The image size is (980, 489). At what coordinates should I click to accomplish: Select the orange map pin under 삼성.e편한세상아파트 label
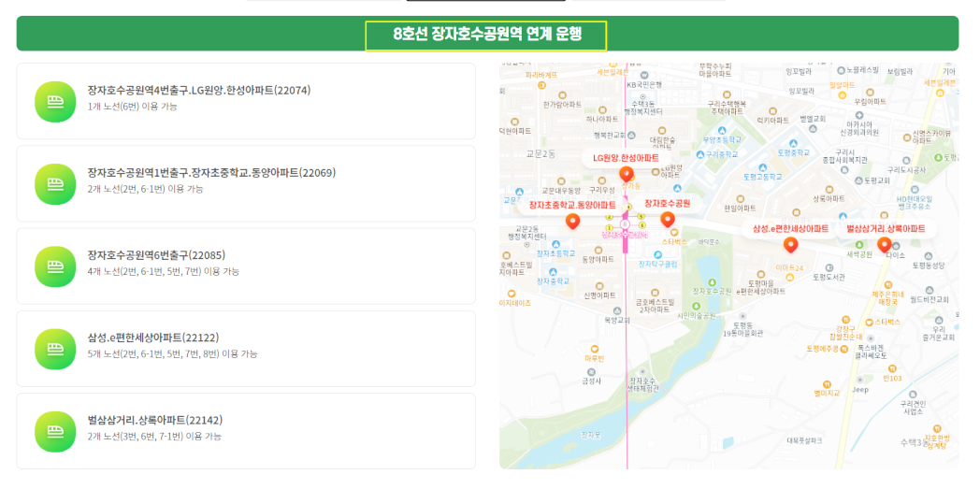pos(790,245)
